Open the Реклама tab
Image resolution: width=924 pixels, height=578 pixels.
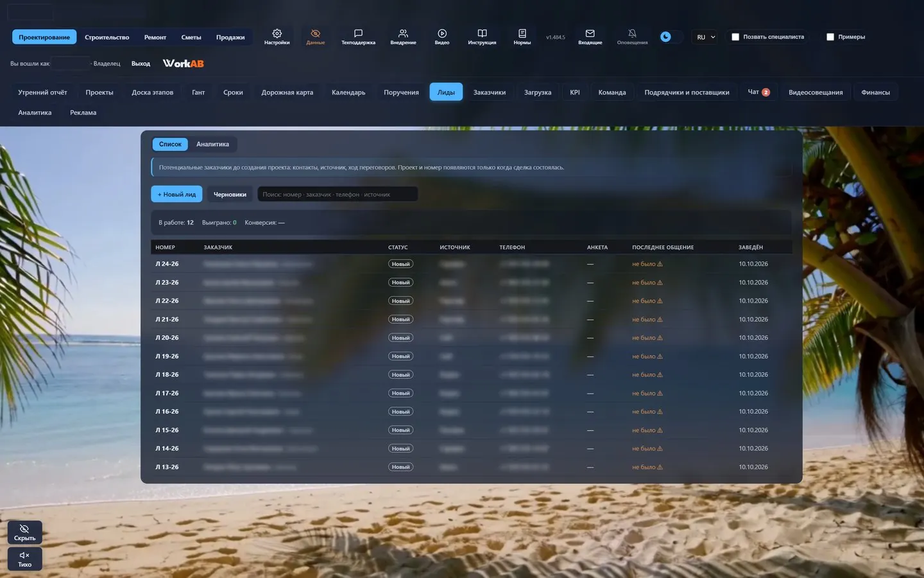pyautogui.click(x=83, y=112)
